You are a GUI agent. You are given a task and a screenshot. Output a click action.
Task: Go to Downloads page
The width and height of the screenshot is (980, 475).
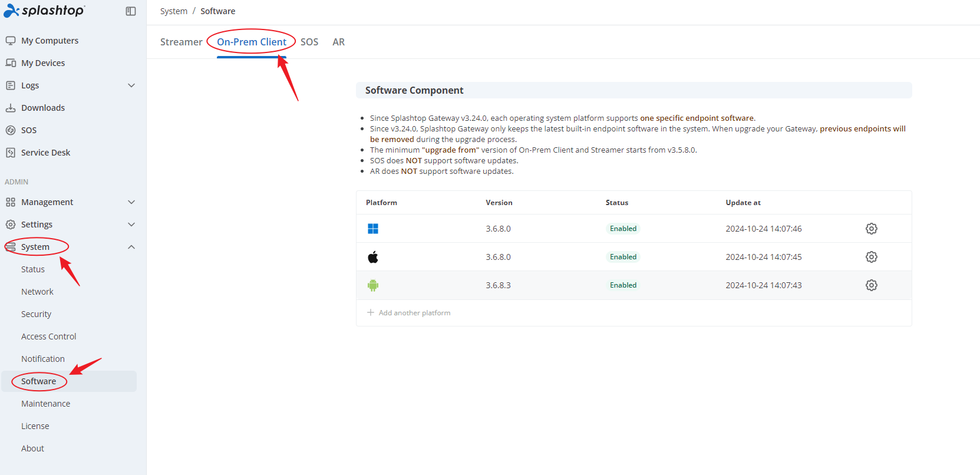click(x=43, y=108)
